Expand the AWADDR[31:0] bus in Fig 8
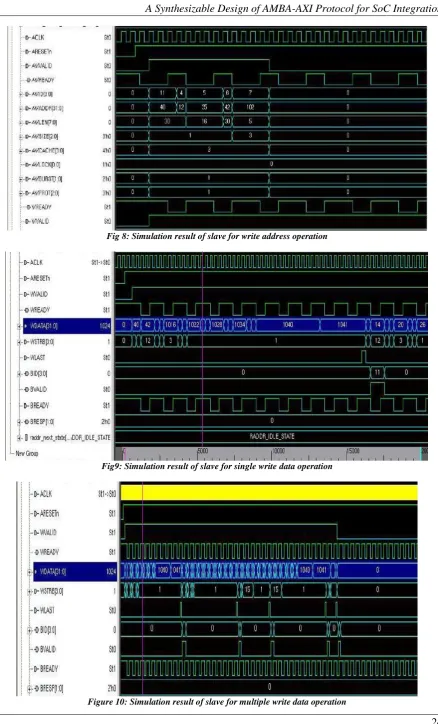Image resolution: width=438 pixels, height=724 pixels. tap(20, 109)
